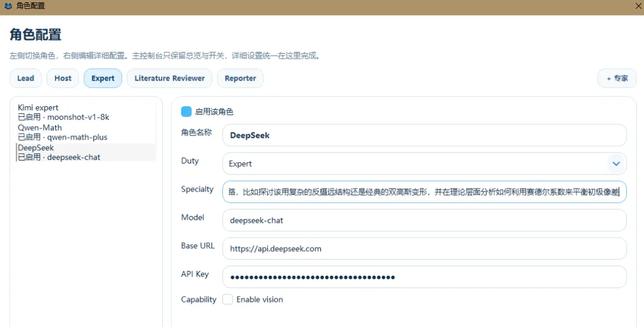The height and width of the screenshot is (327, 644).
Task: Edit the Base URL field
Action: tap(425, 249)
